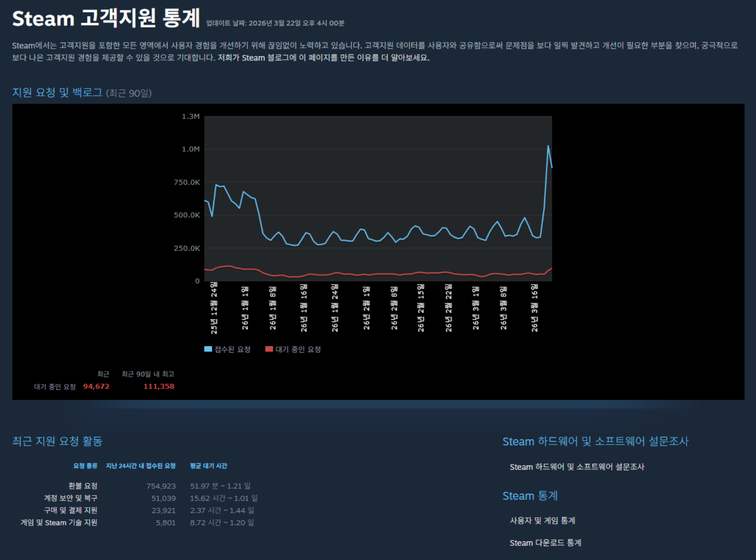Open the 사용자 및 게임 통계 link
Viewport: 756px width, 560px height.
click(x=542, y=521)
